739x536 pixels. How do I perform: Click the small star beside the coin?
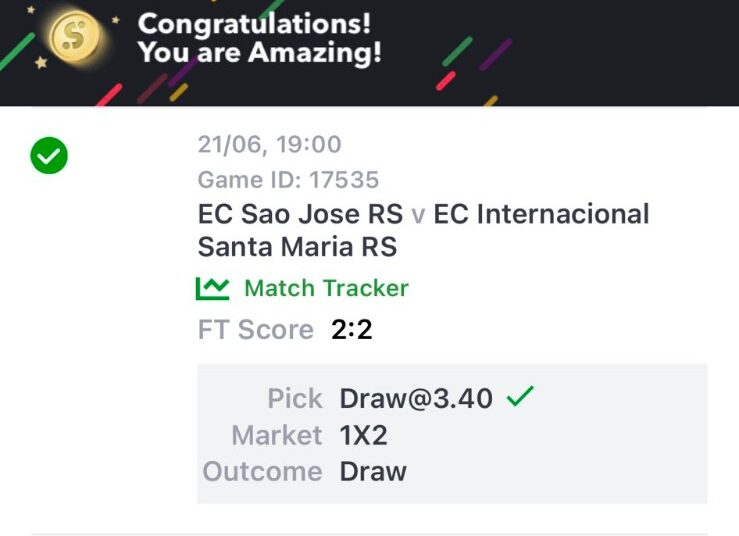[115, 20]
